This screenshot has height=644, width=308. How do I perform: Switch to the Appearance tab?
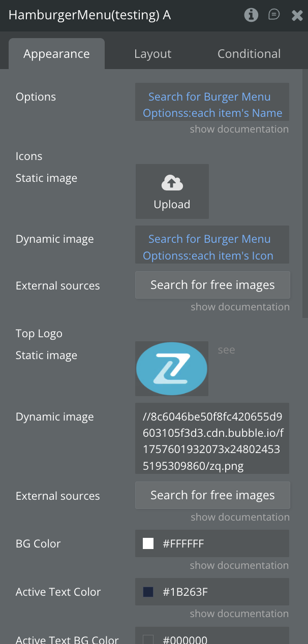56,54
